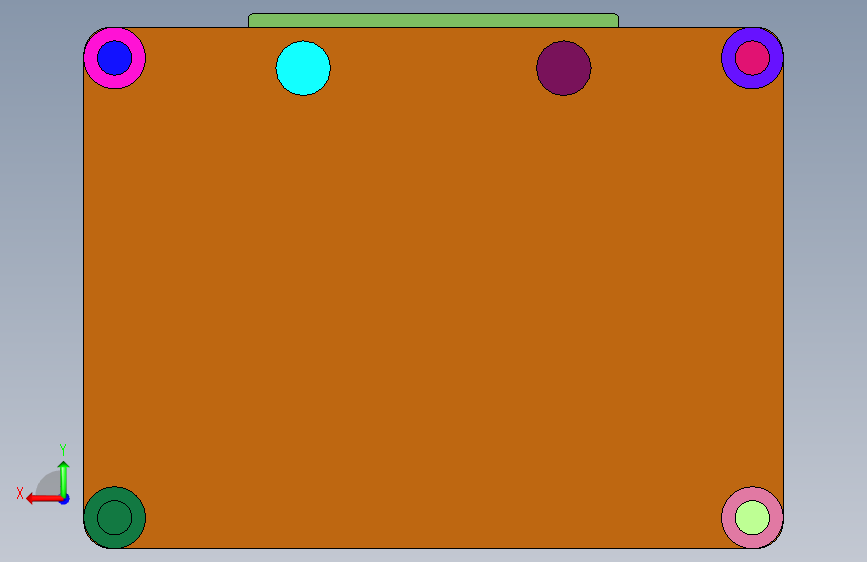The width and height of the screenshot is (867, 562).
Task: Click the blue Z axis dot of the triad
Action: pos(65,499)
